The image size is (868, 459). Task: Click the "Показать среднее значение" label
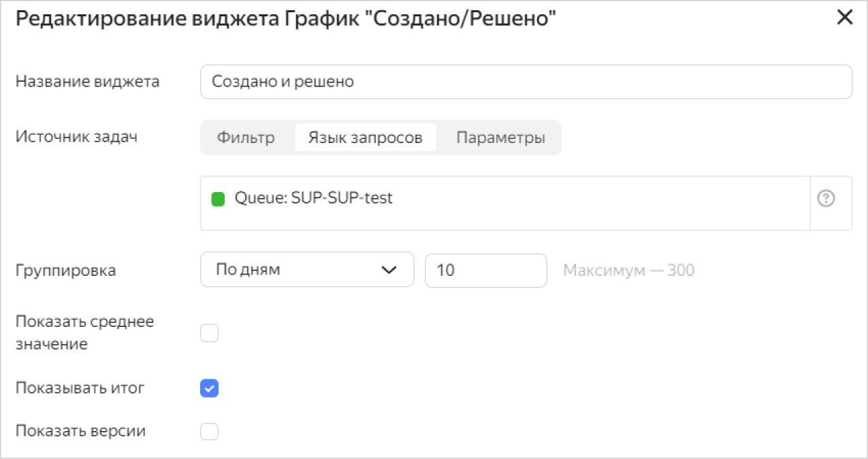click(x=85, y=332)
